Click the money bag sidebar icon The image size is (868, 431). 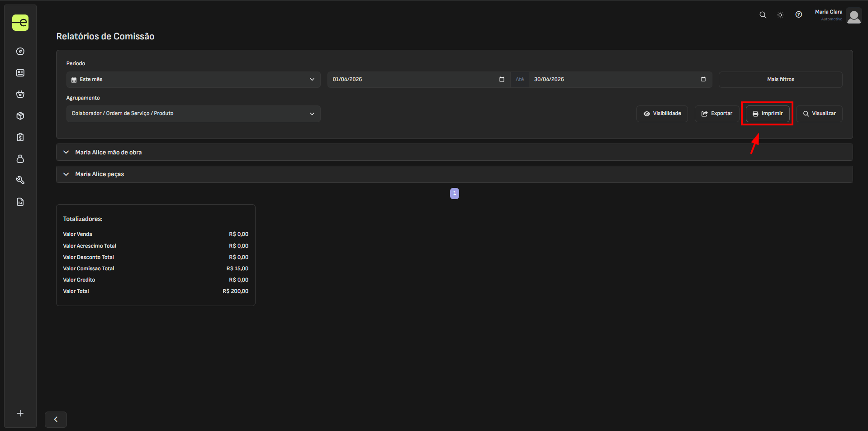(20, 159)
